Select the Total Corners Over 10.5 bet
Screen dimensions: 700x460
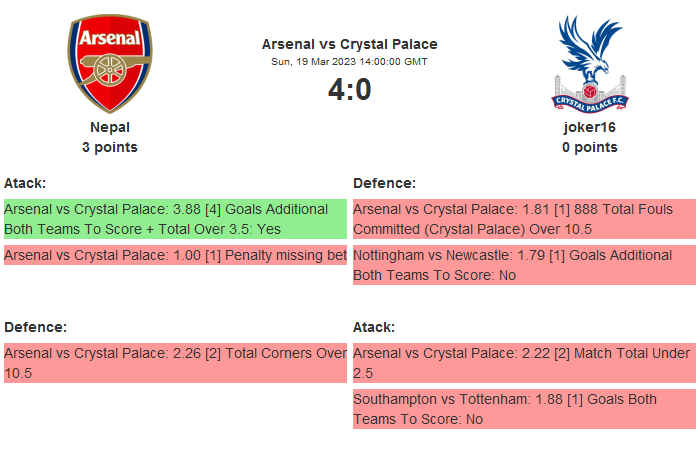click(x=174, y=362)
